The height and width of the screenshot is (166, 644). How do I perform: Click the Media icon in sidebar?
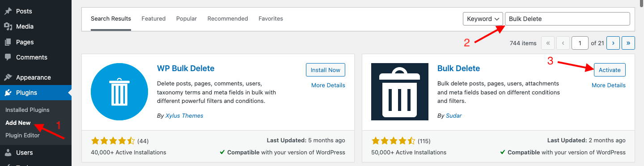point(8,26)
